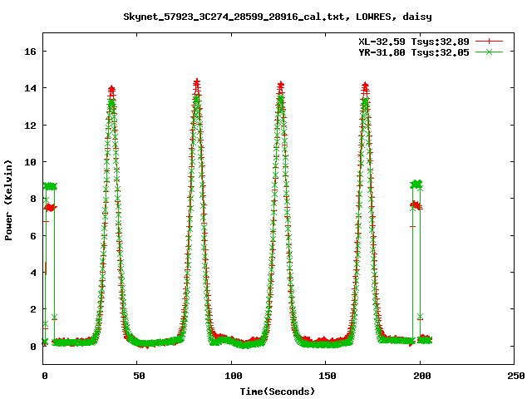The height and width of the screenshot is (399, 532).
Task: Click the y-axis tick label 16
Action: click(x=30, y=52)
